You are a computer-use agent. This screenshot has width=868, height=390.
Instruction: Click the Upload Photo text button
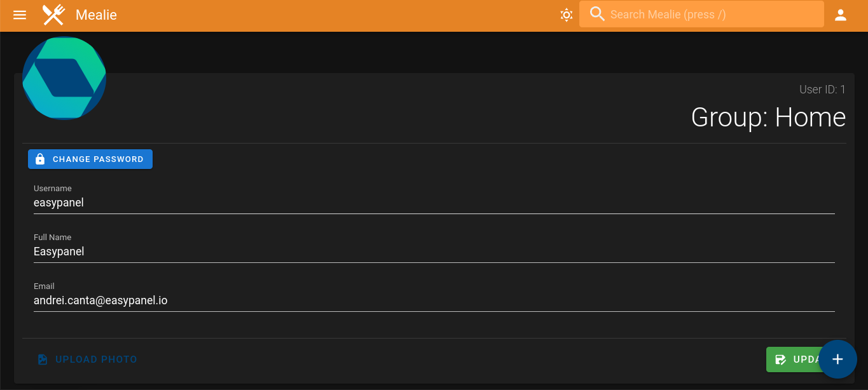pyautogui.click(x=96, y=360)
